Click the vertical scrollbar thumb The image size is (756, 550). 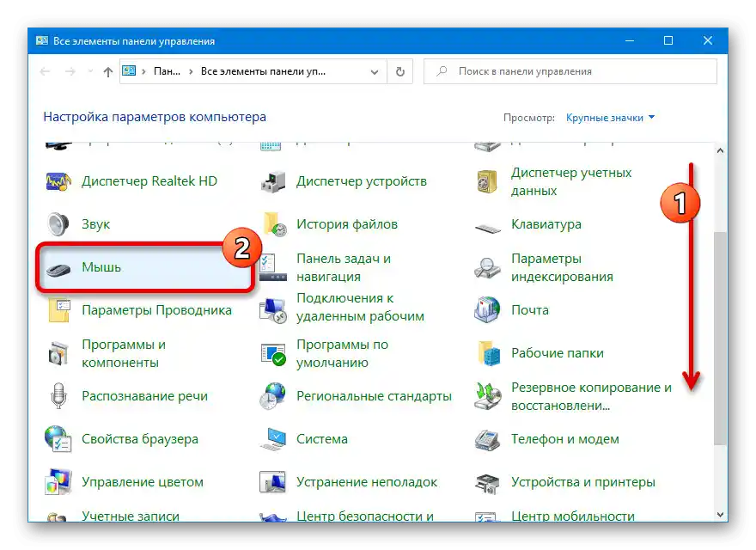(720, 339)
